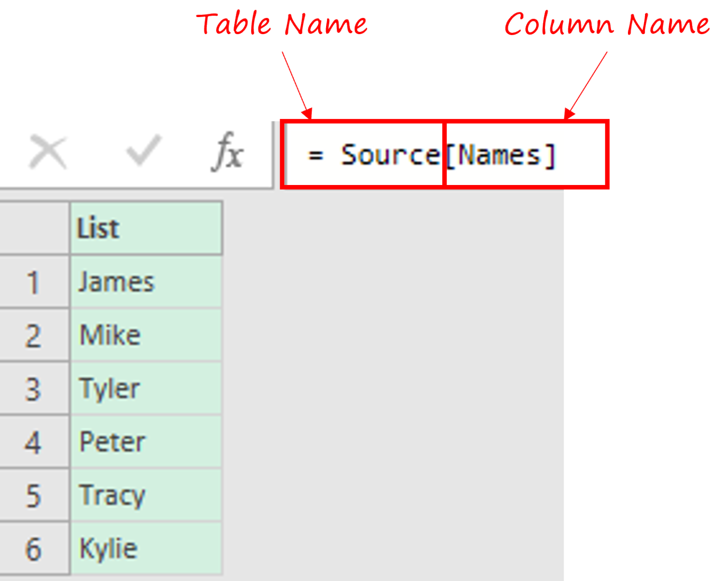Click row number 3

[x=33, y=389]
